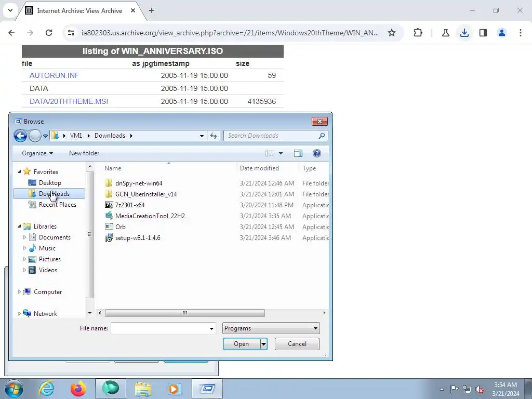Select the Orb application file
This screenshot has width=532, height=399.
120,227
